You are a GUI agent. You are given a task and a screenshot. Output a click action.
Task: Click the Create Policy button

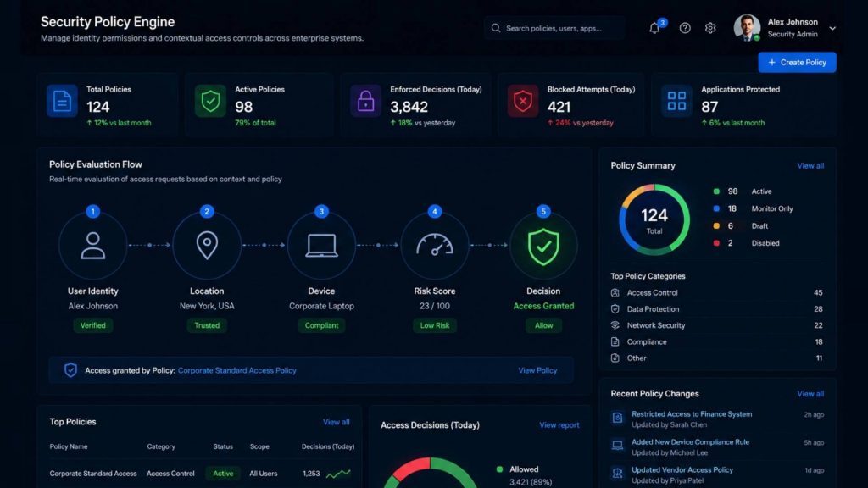coord(797,63)
